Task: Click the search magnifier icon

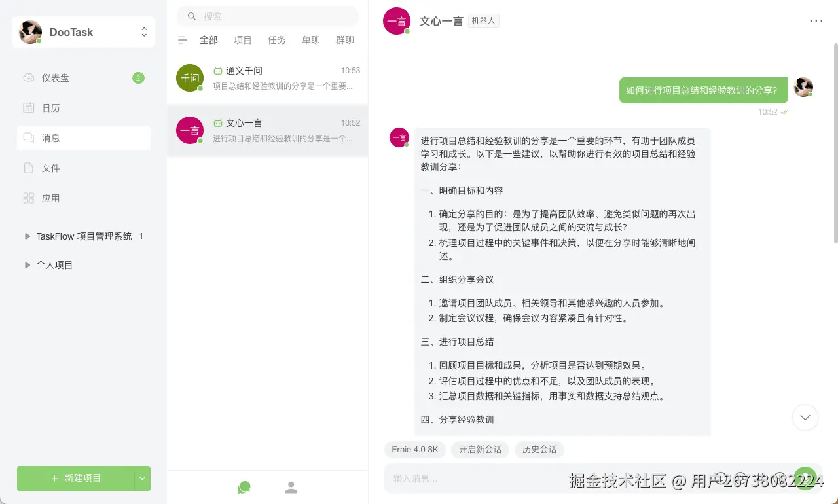Action: (191, 16)
